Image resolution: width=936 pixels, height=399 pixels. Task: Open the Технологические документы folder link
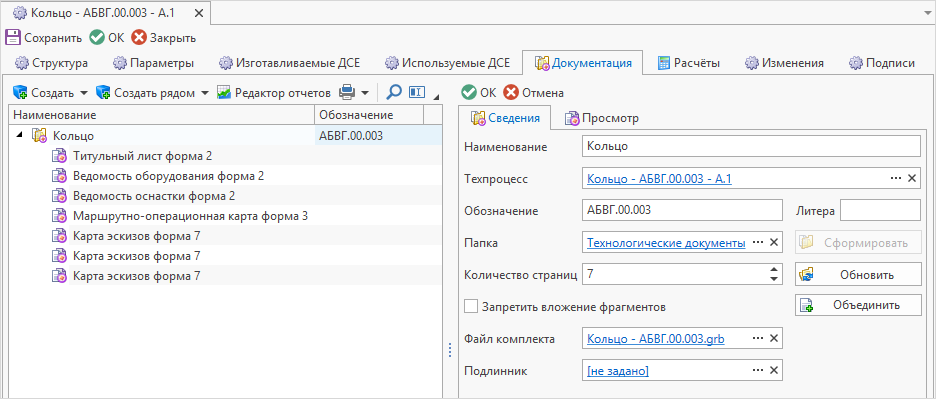(666, 243)
